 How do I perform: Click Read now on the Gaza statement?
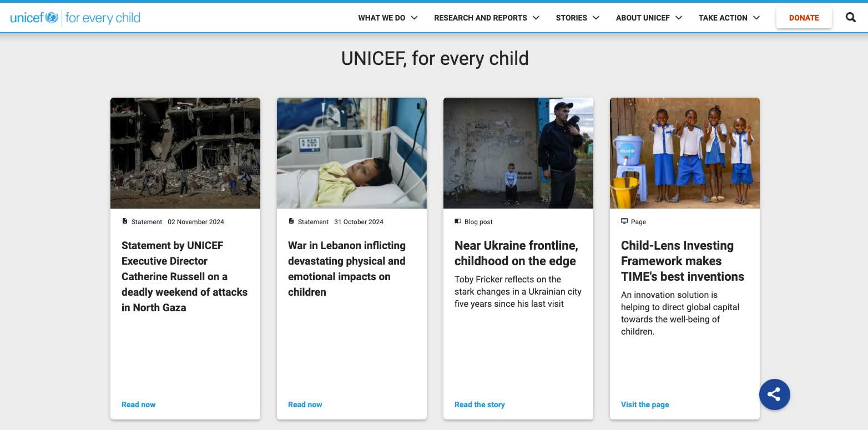[138, 404]
